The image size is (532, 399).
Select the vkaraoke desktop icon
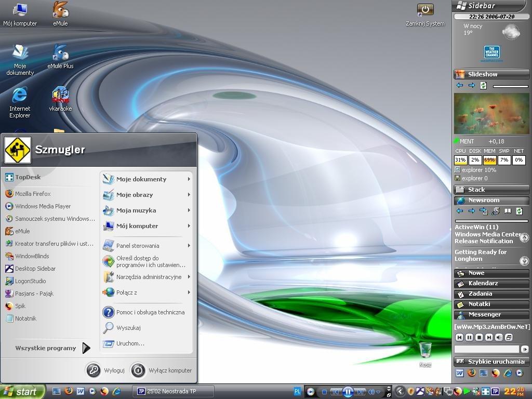60,99
